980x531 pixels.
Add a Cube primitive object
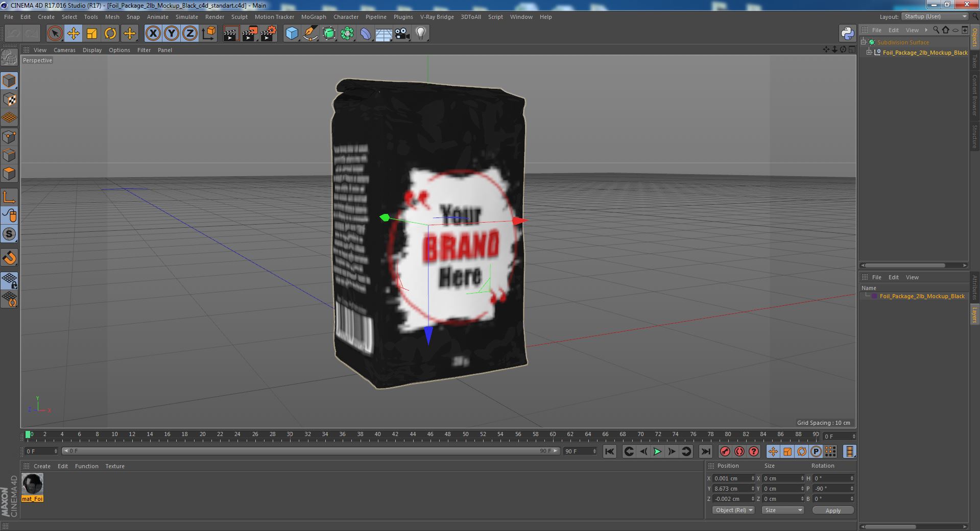pos(292,34)
